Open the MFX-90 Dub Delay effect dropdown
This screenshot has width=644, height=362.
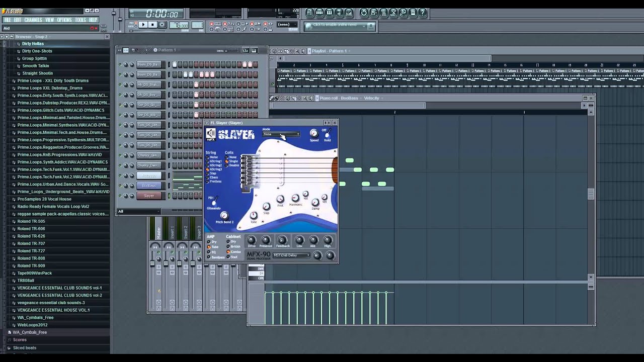tap(292, 255)
